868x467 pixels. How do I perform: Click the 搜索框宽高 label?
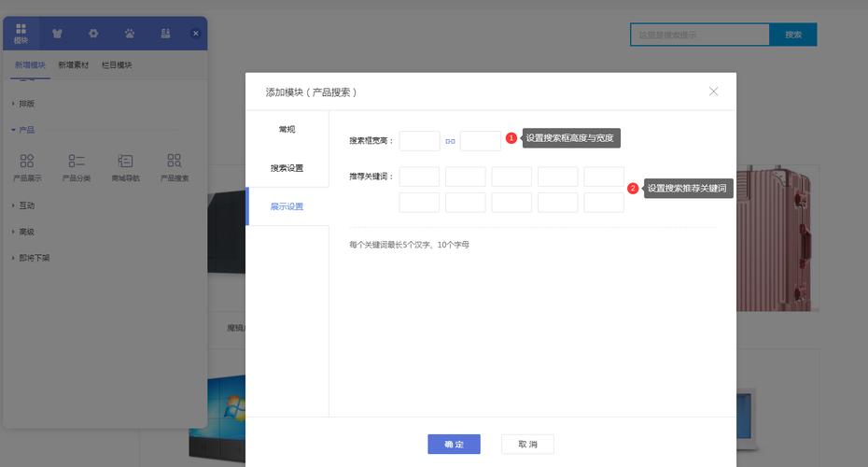[x=371, y=141]
